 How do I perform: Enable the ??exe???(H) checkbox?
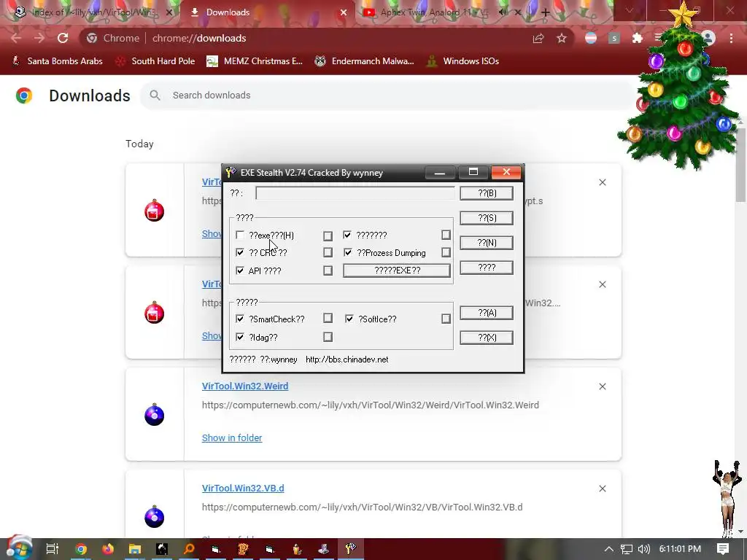point(239,235)
